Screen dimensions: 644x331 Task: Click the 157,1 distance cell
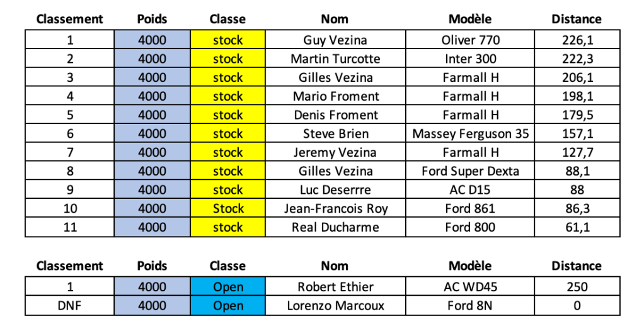577,134
